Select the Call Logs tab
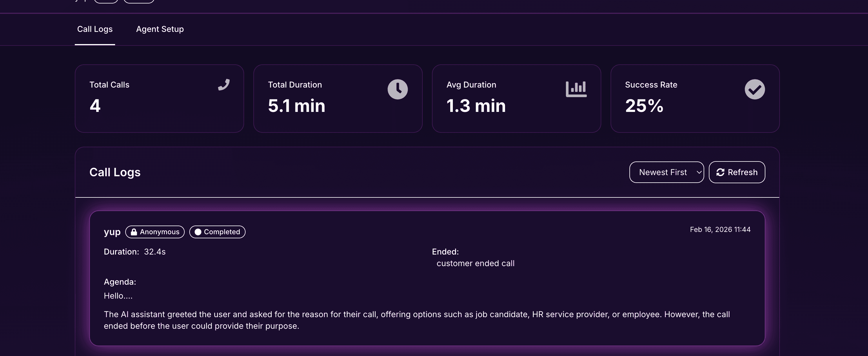Screen dimensions: 868x356 coord(95,29)
